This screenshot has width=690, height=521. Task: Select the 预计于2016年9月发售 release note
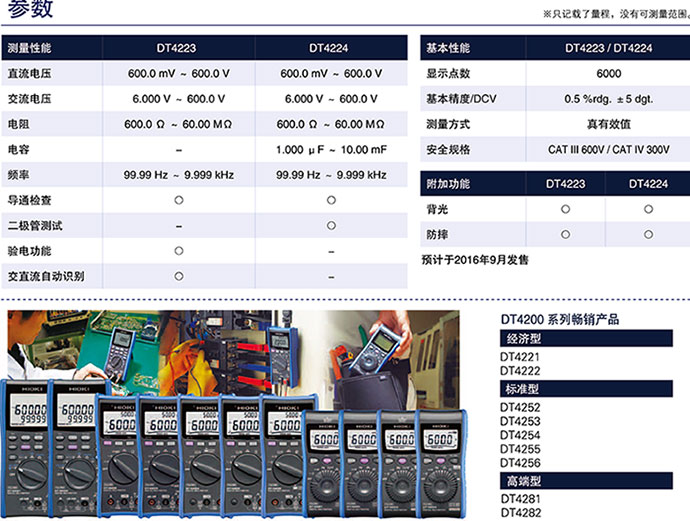pyautogui.click(x=475, y=260)
